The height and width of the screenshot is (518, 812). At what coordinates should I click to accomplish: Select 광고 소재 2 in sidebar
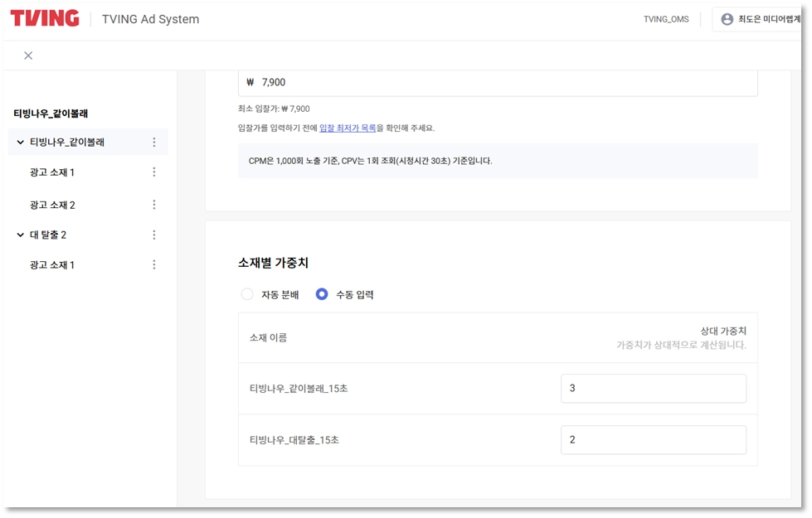tap(52, 205)
